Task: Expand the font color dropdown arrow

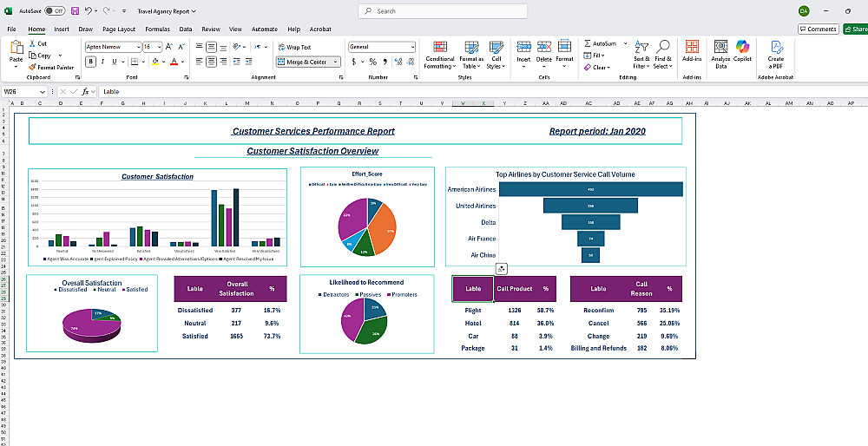Action: click(x=182, y=62)
